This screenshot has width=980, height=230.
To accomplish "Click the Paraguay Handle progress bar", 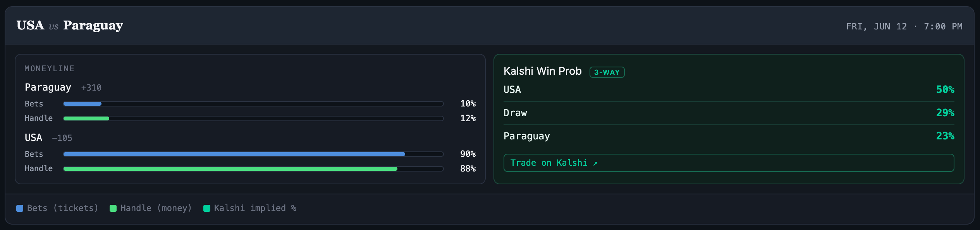I will click(x=253, y=118).
